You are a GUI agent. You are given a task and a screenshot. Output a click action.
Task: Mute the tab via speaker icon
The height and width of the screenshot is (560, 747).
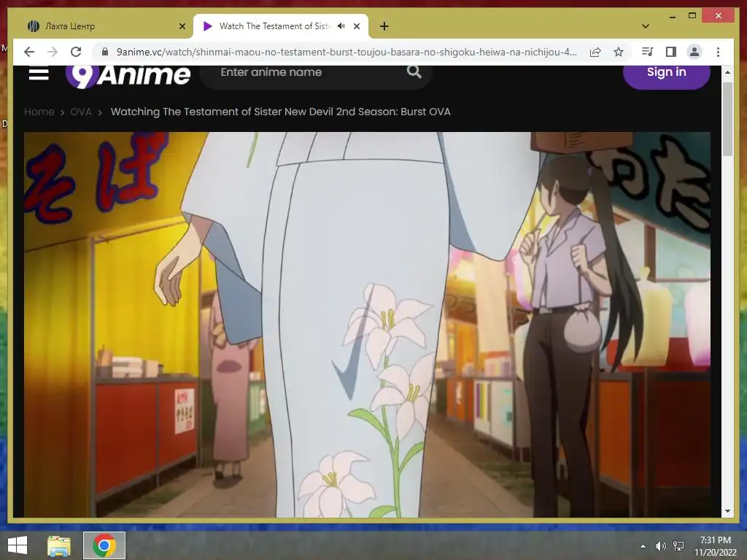point(341,26)
